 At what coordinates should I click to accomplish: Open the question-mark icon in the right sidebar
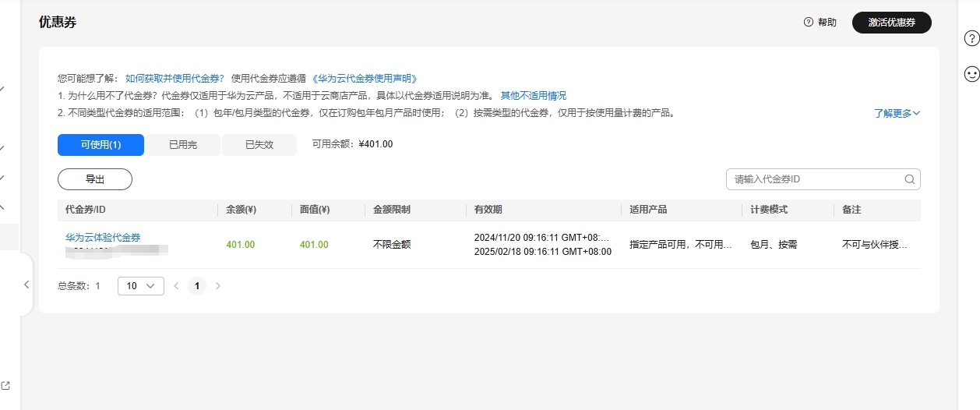(x=971, y=38)
